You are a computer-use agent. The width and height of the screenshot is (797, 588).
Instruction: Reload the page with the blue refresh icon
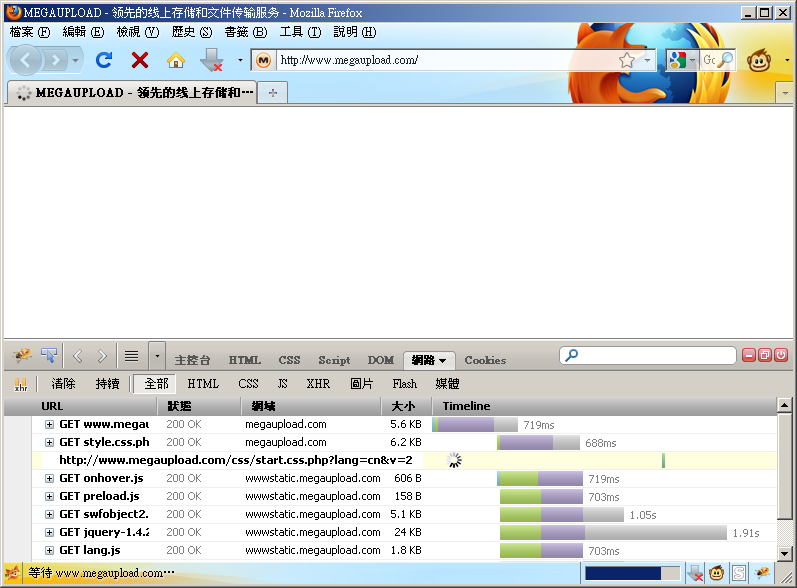pos(104,60)
